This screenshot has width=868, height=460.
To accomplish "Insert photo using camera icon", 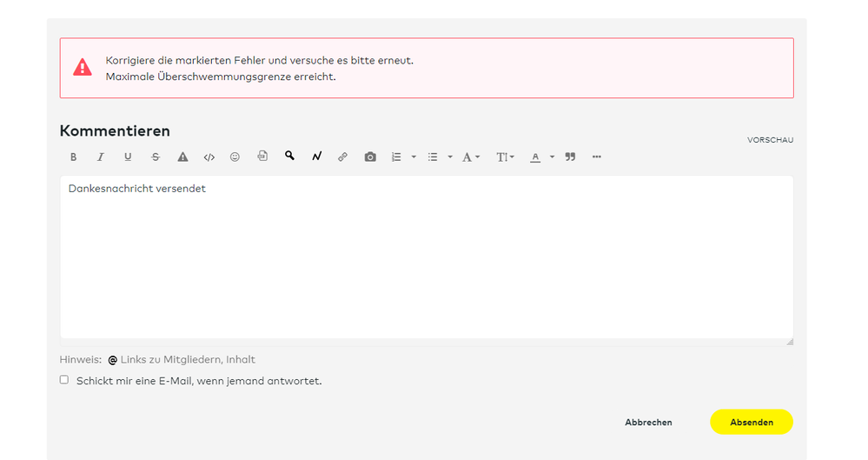I will (x=370, y=157).
